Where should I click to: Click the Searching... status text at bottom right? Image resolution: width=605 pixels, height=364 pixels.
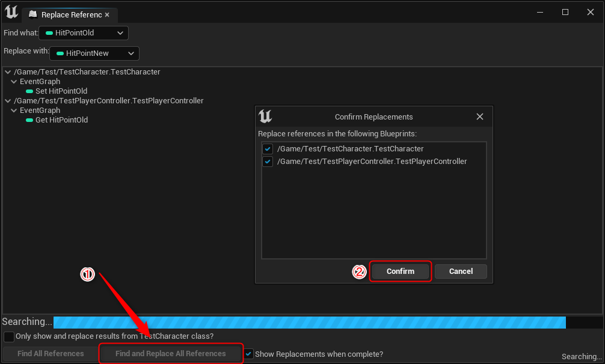582,357
